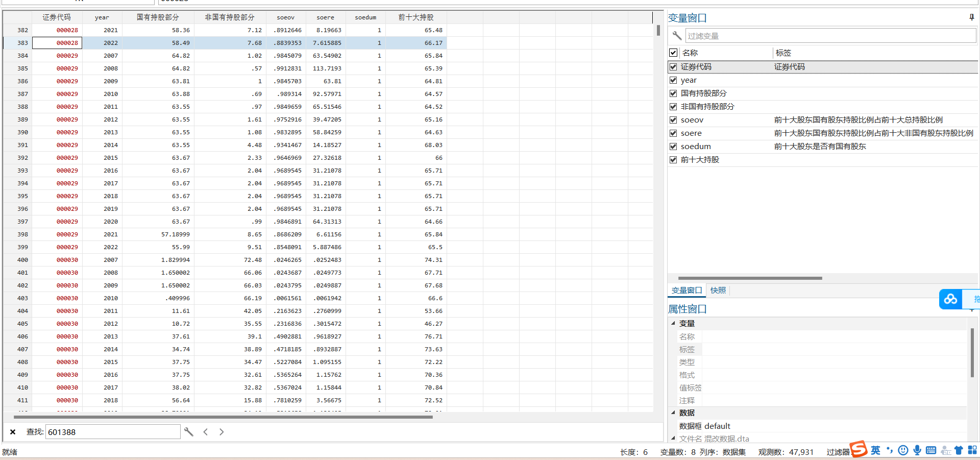Uncheck the 证券代码 variable checkbox
This screenshot has width=980, height=460.
point(673,67)
